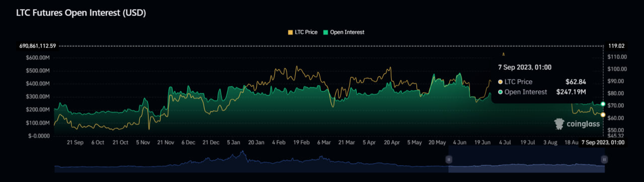Click the 20 Apr date on x-axis
This screenshot has height=182, width=644.
[x=392, y=143]
